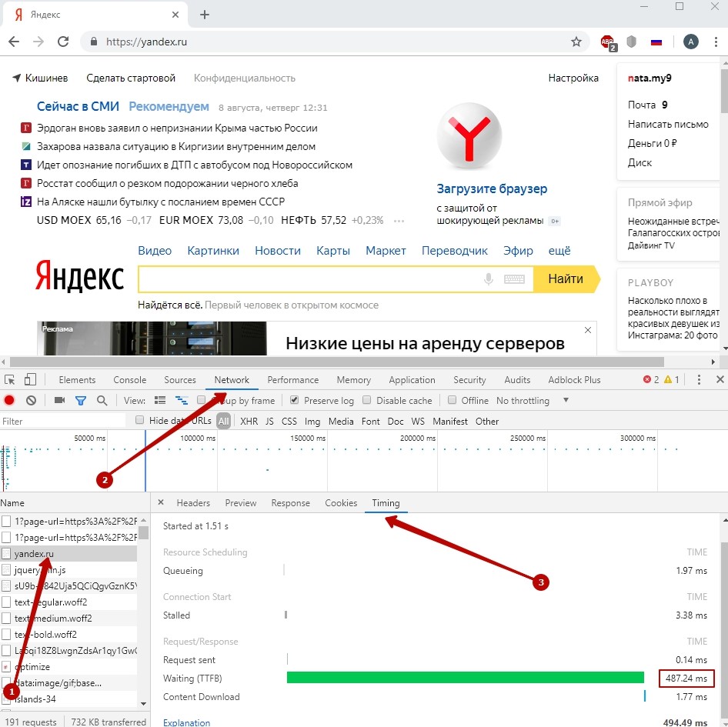728x727 pixels.
Task: Click the capture screenshots camera icon
Action: (x=59, y=400)
